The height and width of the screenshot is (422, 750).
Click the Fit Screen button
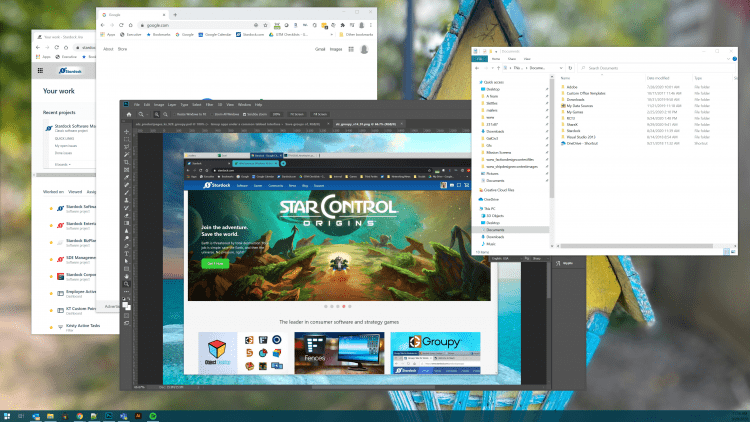[x=297, y=115]
